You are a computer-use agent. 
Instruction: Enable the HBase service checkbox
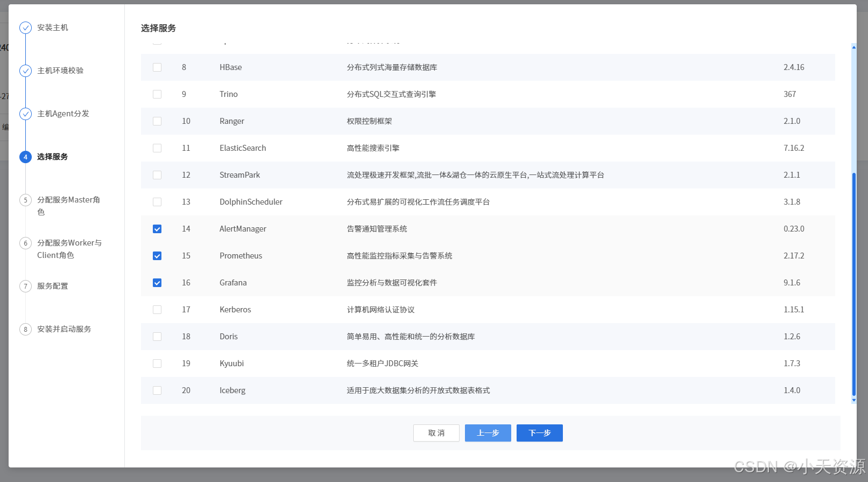(157, 67)
